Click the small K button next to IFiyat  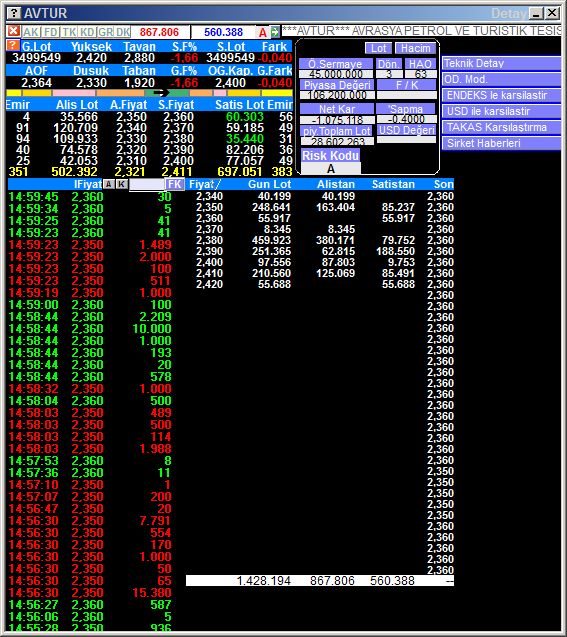pos(121,184)
